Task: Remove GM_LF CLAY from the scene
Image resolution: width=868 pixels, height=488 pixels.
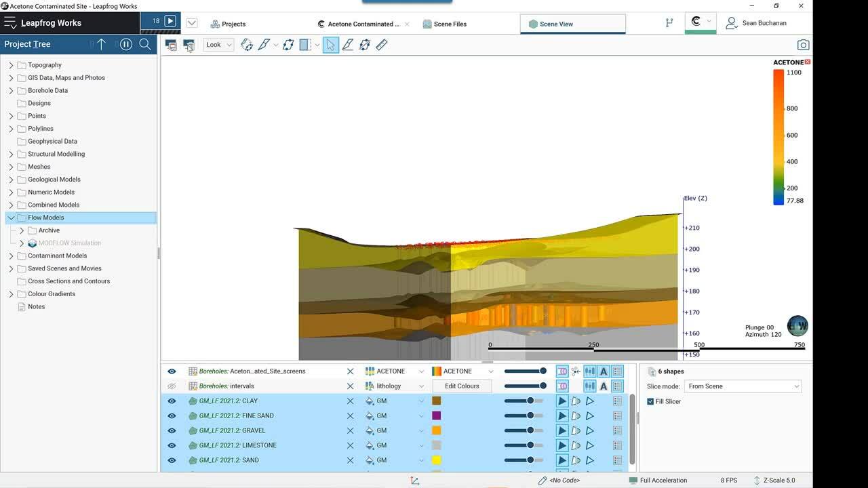Action: tap(351, 401)
